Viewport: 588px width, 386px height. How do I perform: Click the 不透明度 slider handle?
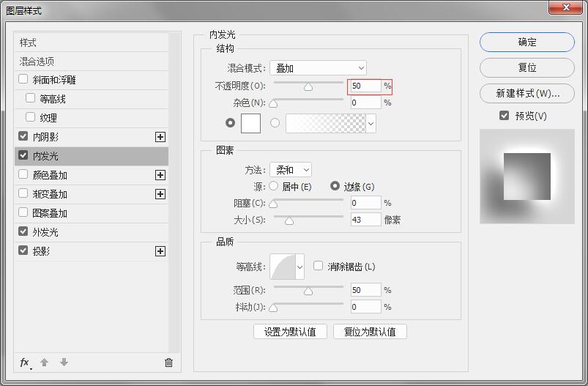pos(308,87)
